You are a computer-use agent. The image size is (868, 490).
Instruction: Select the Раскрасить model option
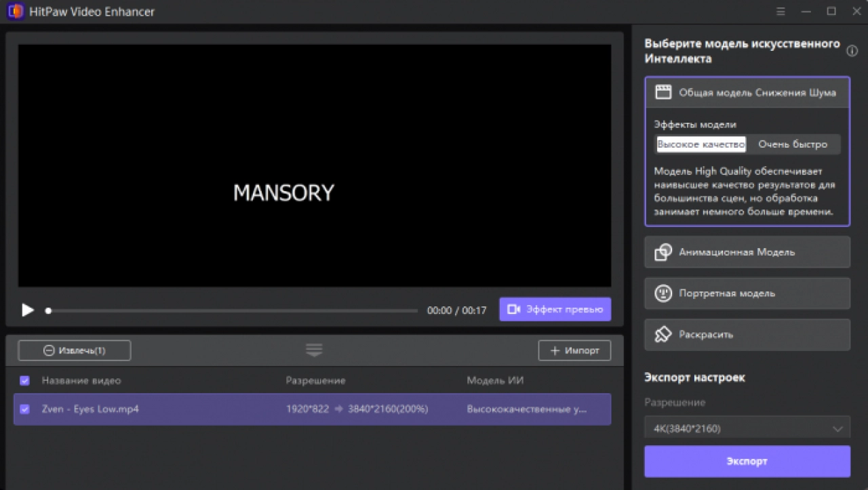(747, 335)
